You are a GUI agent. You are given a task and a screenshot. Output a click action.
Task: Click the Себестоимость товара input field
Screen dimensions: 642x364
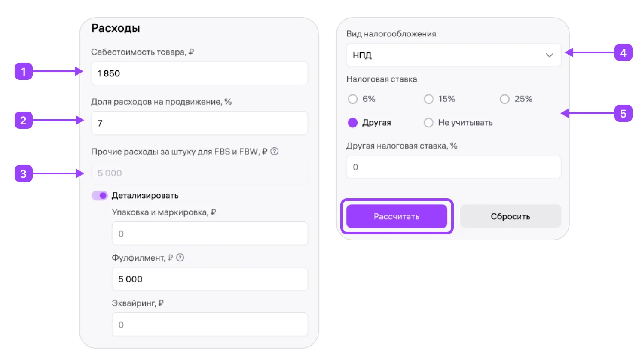point(199,73)
